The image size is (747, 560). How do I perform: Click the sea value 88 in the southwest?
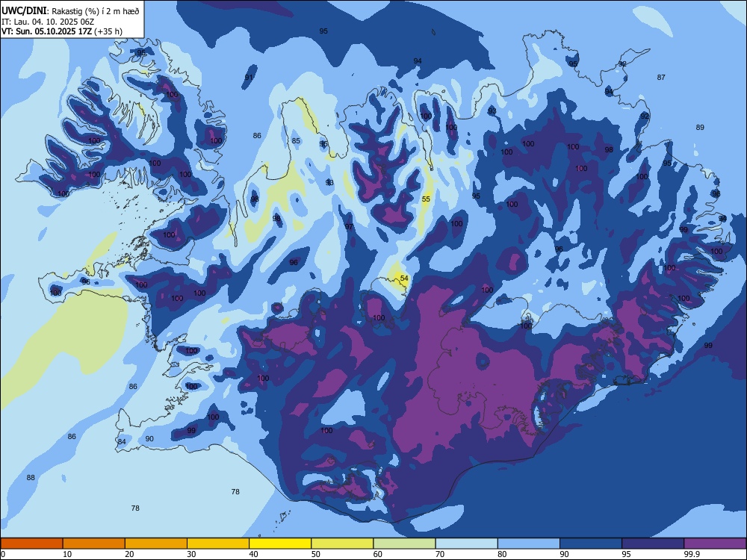click(x=31, y=477)
